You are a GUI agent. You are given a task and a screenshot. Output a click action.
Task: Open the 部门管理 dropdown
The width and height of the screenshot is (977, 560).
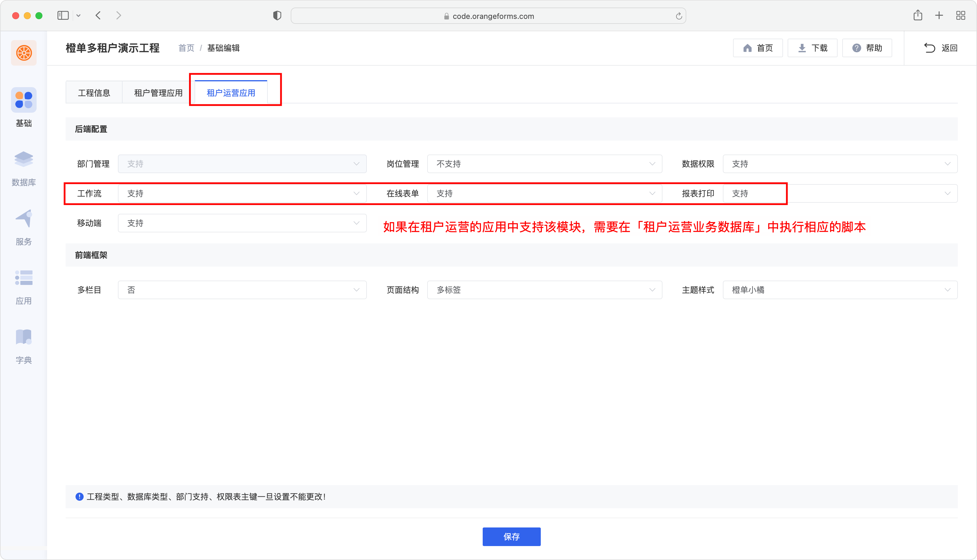point(242,164)
